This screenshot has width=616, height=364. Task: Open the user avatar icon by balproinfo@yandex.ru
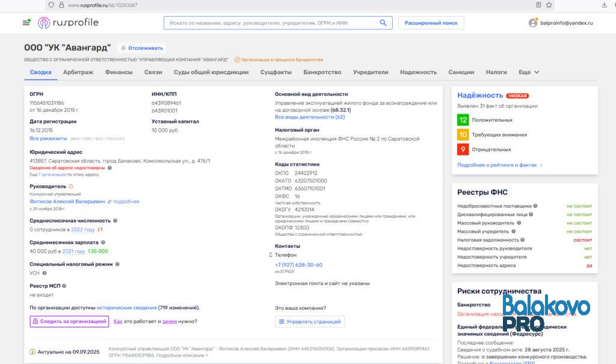click(x=533, y=23)
